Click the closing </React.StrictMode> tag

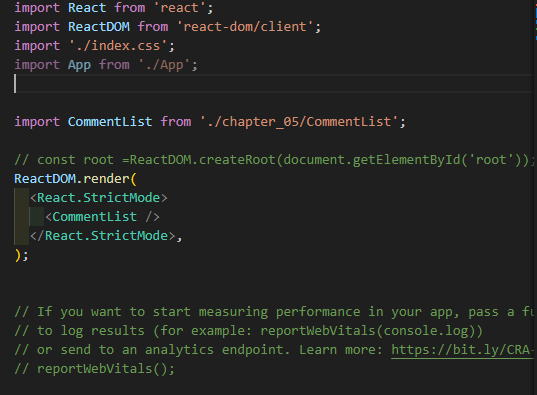tap(103, 236)
